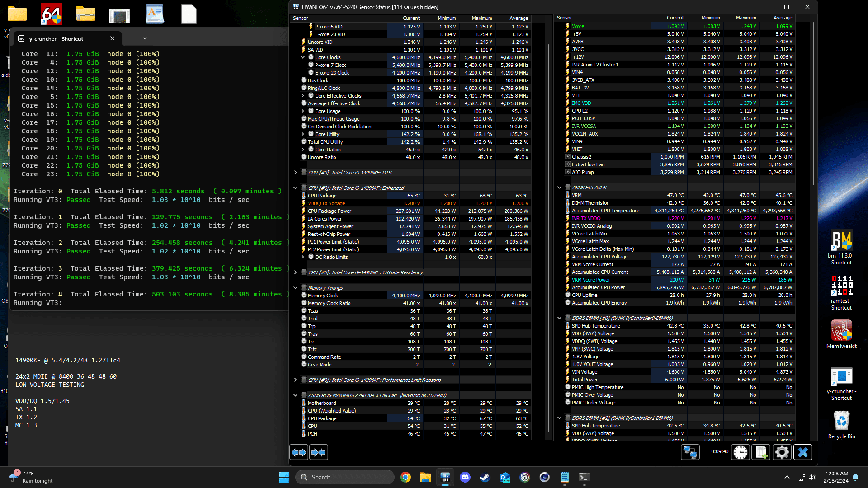868x488 pixels.
Task: Collapse the Memory Timings sensor group
Action: [295, 288]
